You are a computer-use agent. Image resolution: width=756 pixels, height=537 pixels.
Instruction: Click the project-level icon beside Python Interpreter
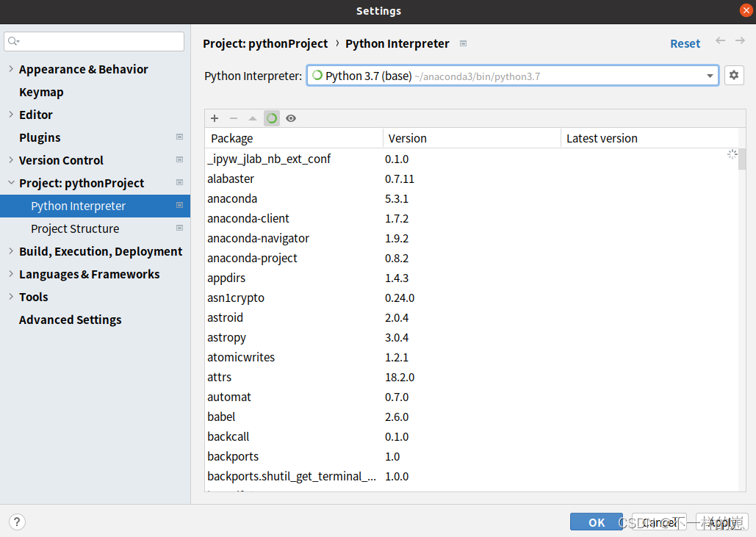pos(179,205)
